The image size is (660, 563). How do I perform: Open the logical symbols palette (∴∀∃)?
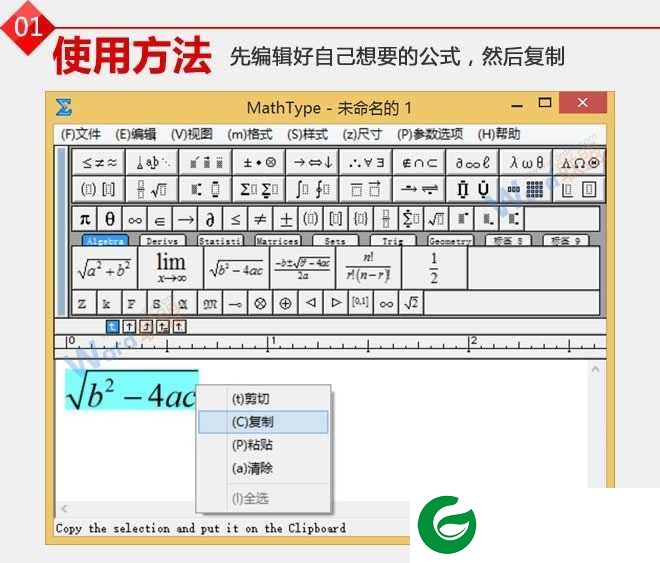click(x=366, y=162)
